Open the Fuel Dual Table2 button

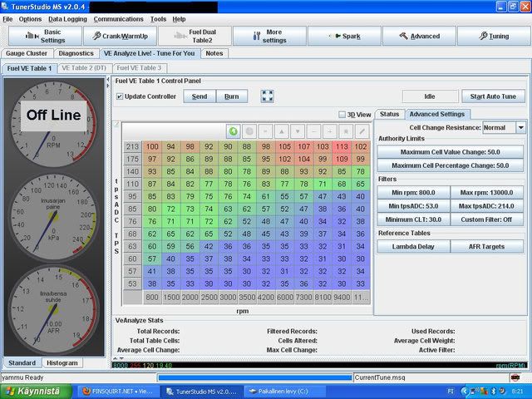click(195, 36)
